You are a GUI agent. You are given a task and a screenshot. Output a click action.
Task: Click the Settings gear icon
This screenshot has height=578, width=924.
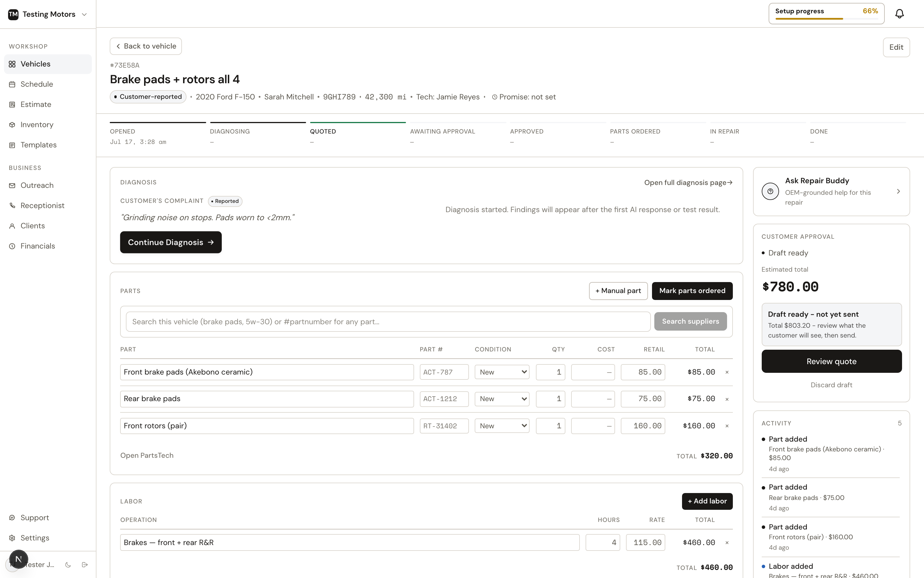coord(12,538)
